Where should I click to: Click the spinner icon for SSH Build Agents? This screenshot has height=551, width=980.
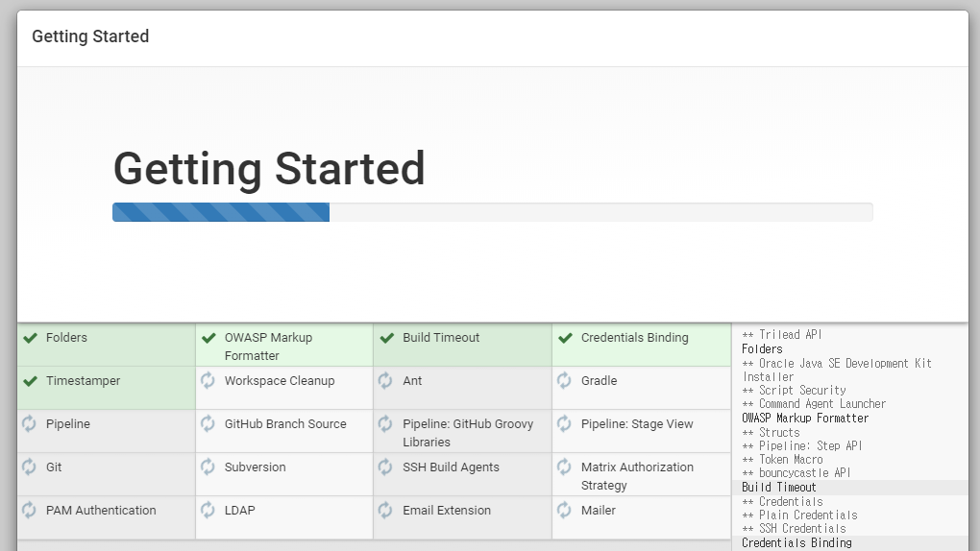tap(385, 467)
